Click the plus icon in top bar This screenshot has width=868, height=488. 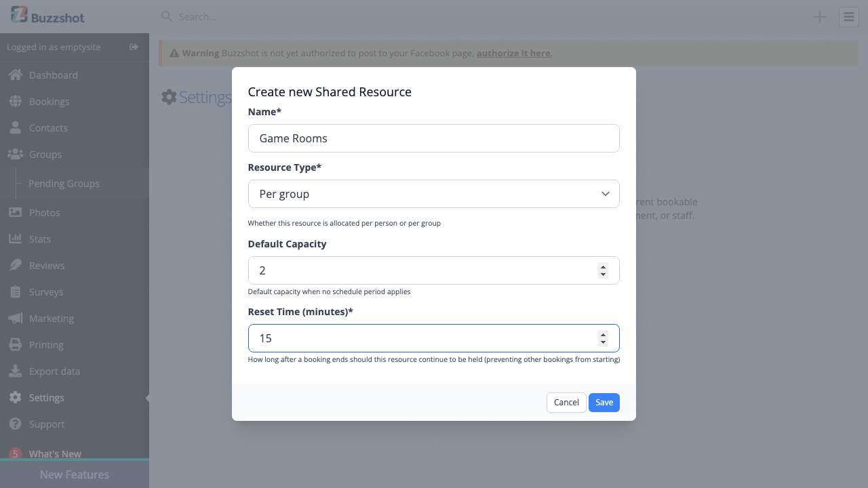click(x=819, y=17)
